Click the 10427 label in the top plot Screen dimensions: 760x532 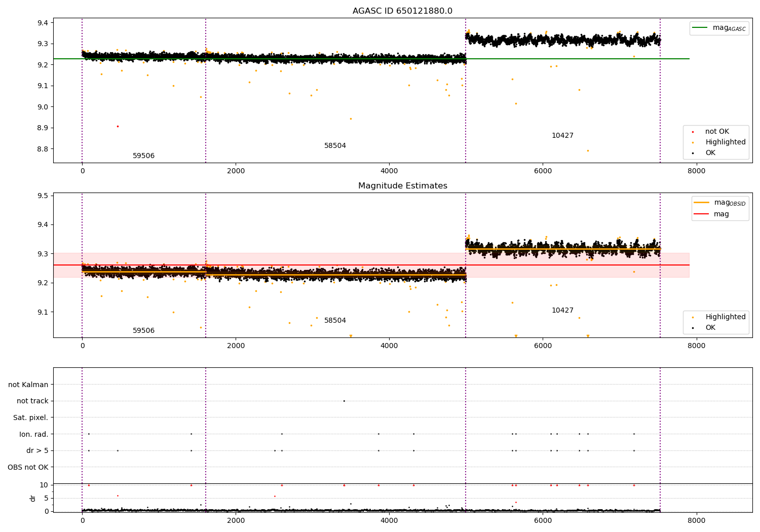pyautogui.click(x=562, y=136)
